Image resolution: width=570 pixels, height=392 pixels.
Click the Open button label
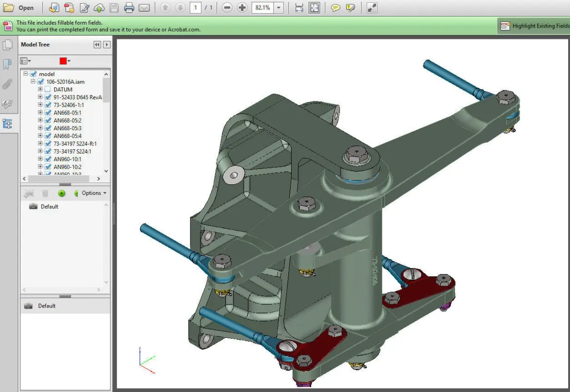coord(26,8)
